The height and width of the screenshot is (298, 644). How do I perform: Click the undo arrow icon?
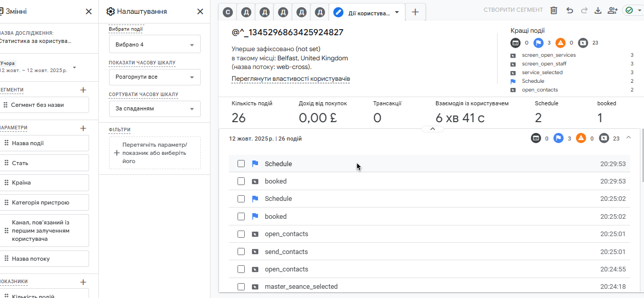(x=569, y=11)
